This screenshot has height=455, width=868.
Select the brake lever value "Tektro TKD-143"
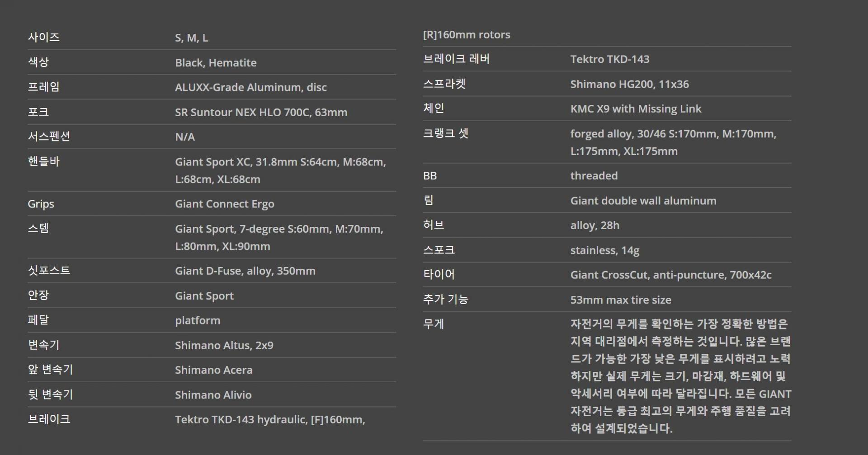tap(610, 59)
